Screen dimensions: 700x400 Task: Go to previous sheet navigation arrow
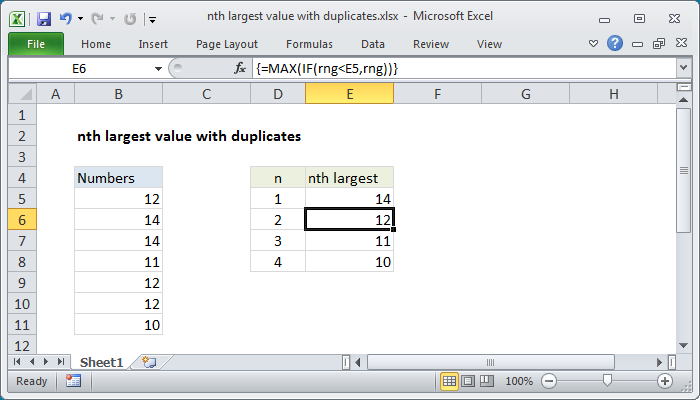32,362
